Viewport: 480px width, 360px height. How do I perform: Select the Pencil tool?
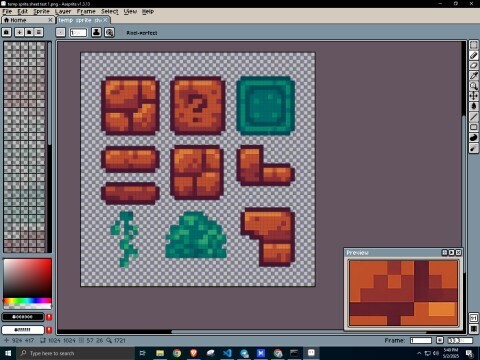point(474,55)
